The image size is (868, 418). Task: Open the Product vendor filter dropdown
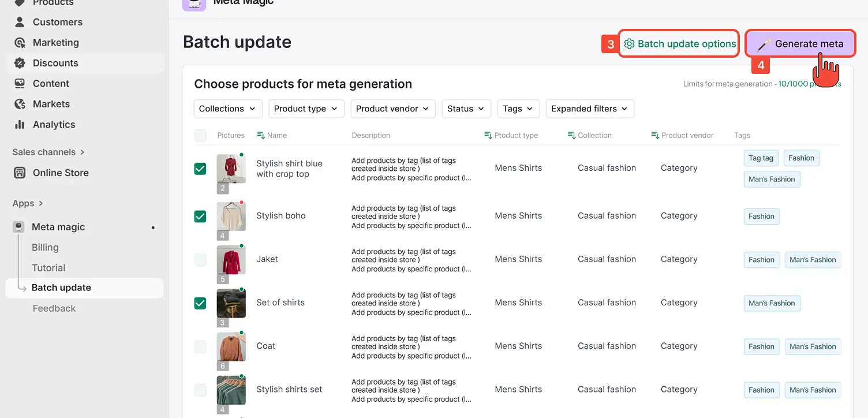[392, 109]
